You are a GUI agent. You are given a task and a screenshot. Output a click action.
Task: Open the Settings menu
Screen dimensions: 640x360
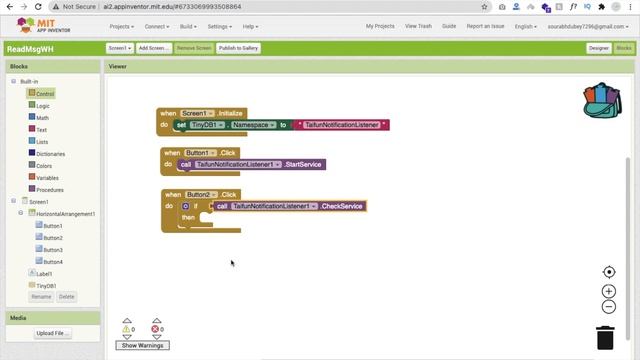pyautogui.click(x=220, y=27)
